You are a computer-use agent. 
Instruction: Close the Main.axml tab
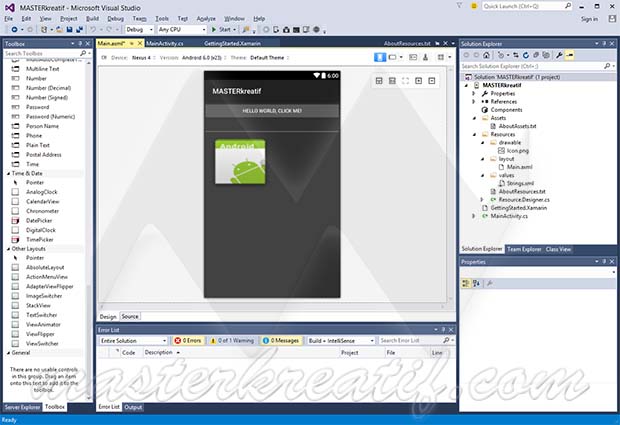[x=140, y=43]
